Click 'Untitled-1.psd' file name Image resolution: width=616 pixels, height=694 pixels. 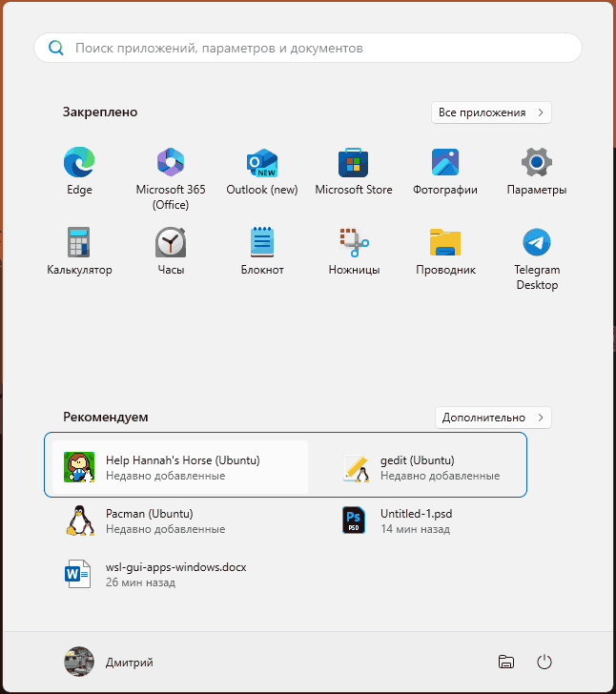[417, 514]
